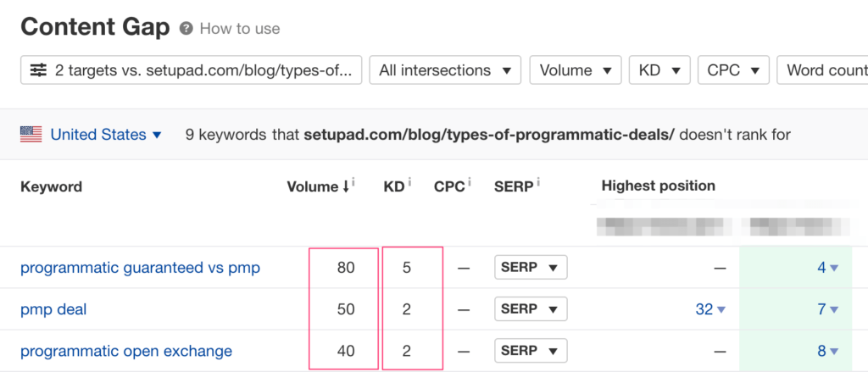868x372 pixels.
Task: Click the KD column info icon
Action: click(409, 182)
